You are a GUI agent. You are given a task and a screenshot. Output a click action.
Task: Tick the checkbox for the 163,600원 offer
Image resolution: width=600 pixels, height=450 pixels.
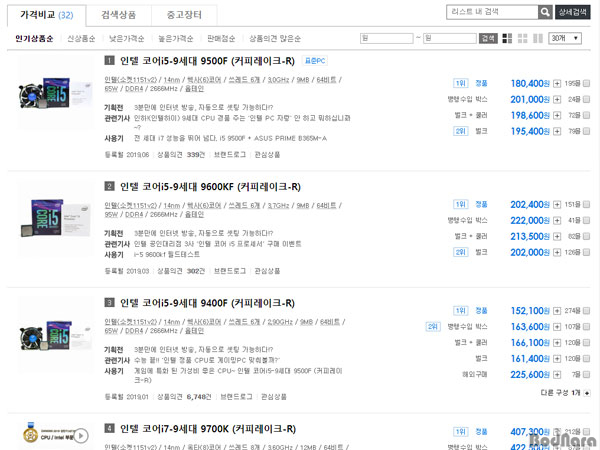586,327
